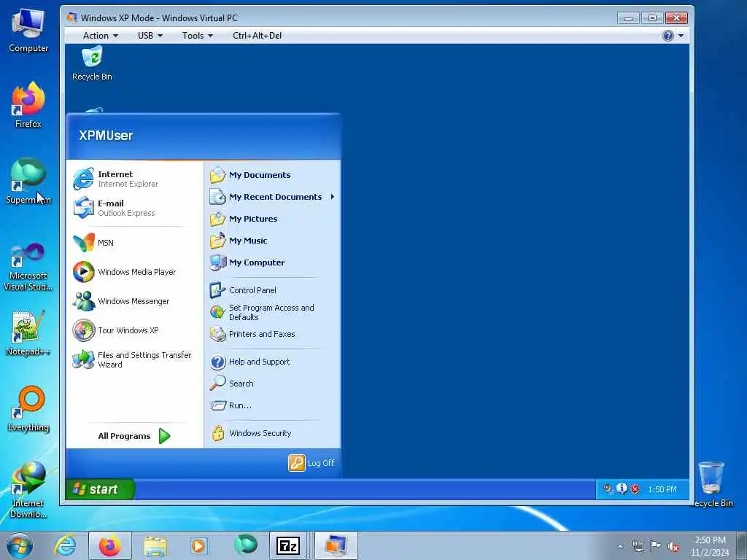Send Ctrl+Alt+Del to the virtual machine
The width and height of the screenshot is (747, 560).
(257, 36)
